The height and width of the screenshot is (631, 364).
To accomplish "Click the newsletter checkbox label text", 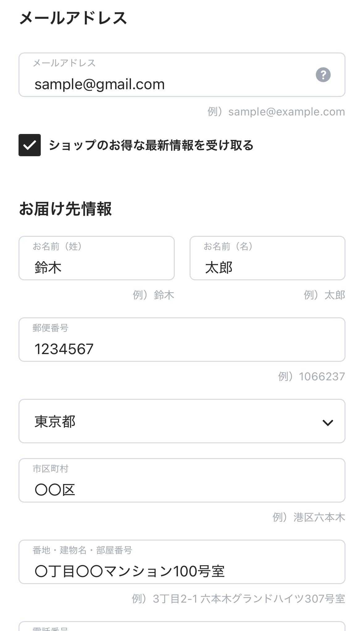I will pos(151,145).
